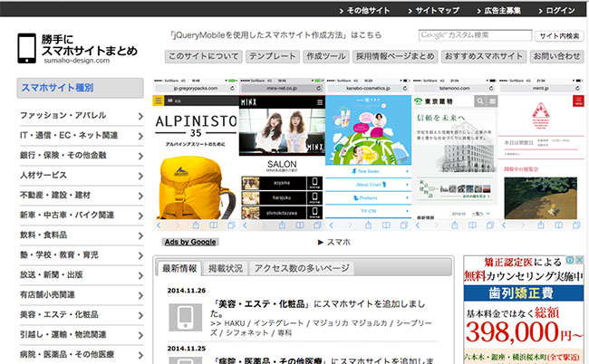Click the smartphone site logo icon
This screenshot has width=589, height=364.
pos(26,48)
